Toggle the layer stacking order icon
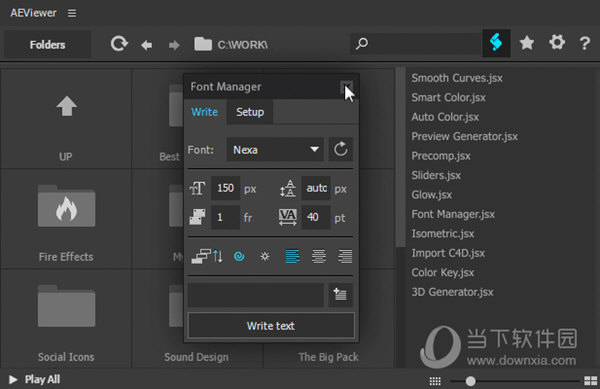Viewport: 600px width, 389px height. tap(207, 256)
